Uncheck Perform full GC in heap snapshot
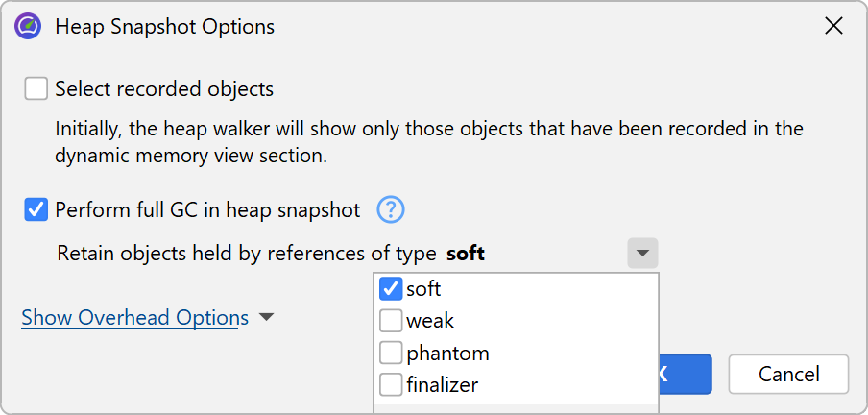 tap(36, 209)
